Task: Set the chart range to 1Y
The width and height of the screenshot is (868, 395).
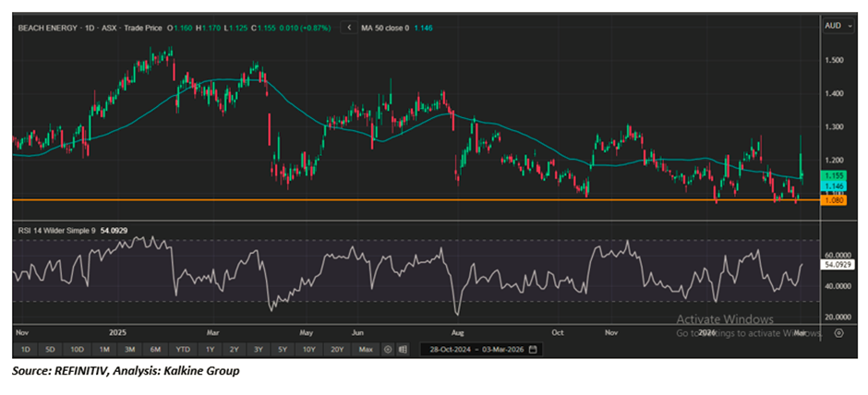Action: pos(211,350)
